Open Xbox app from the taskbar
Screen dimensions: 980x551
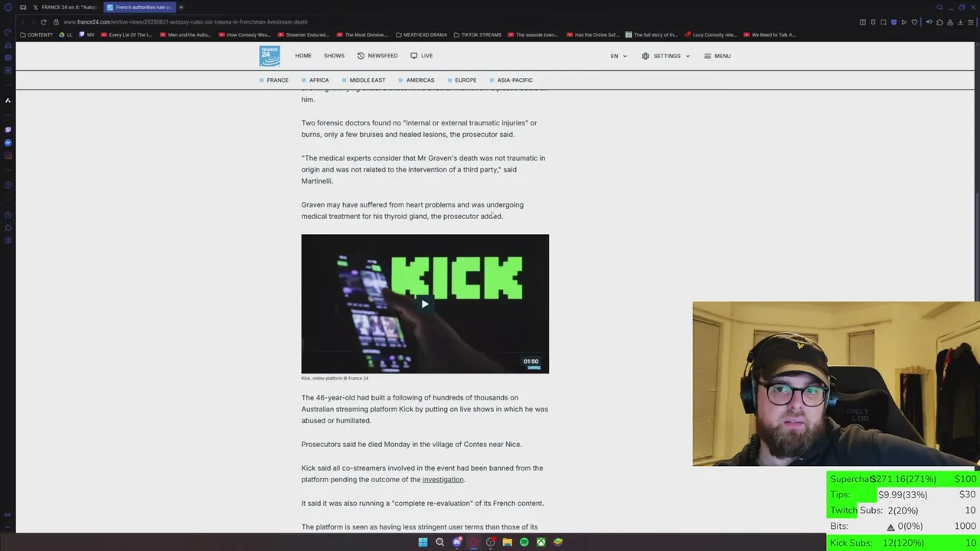541,542
